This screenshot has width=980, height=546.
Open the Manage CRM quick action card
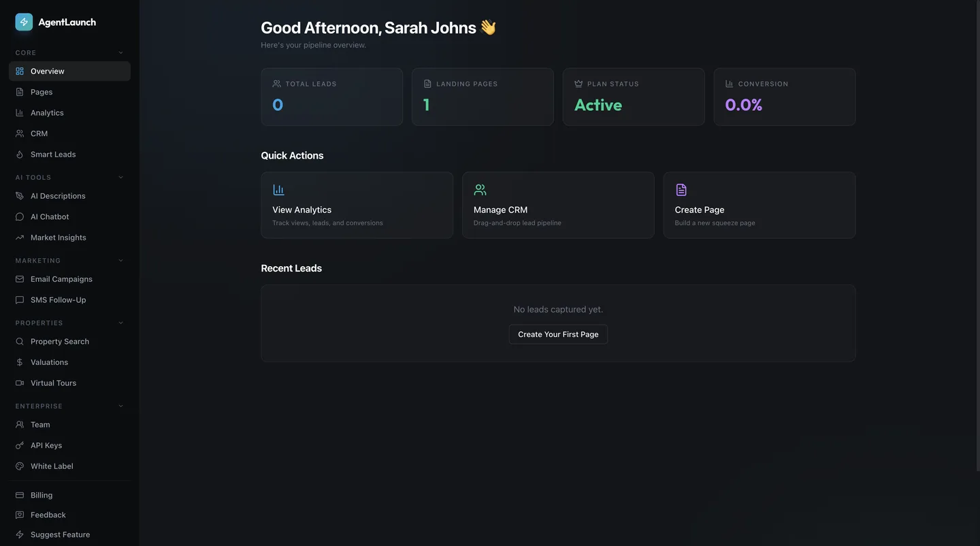[x=558, y=205]
